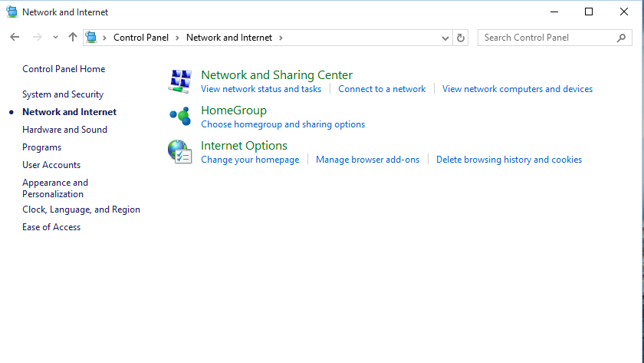Click the search magnifier icon
The height and width of the screenshot is (363, 644).
click(622, 38)
